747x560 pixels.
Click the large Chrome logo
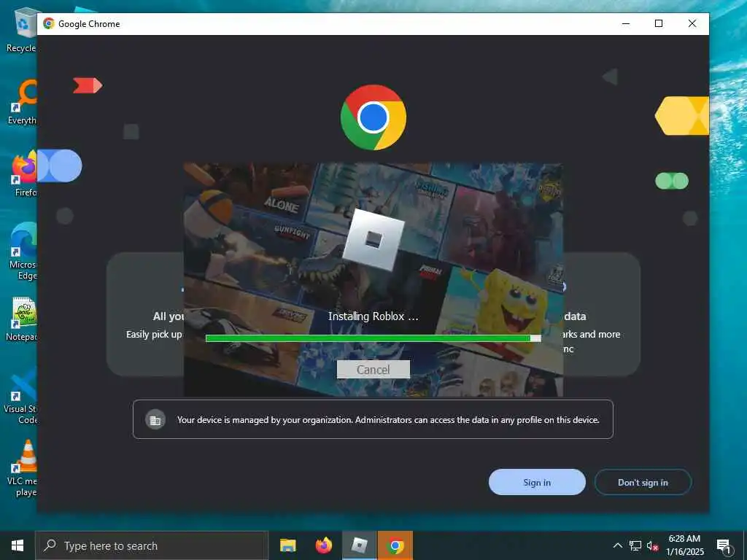tap(373, 117)
